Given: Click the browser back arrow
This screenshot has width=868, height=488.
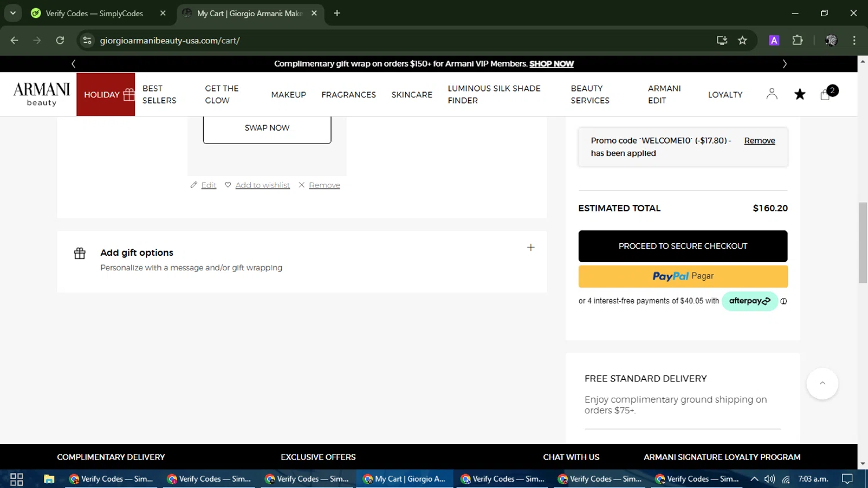Looking at the screenshot, I should tap(14, 41).
